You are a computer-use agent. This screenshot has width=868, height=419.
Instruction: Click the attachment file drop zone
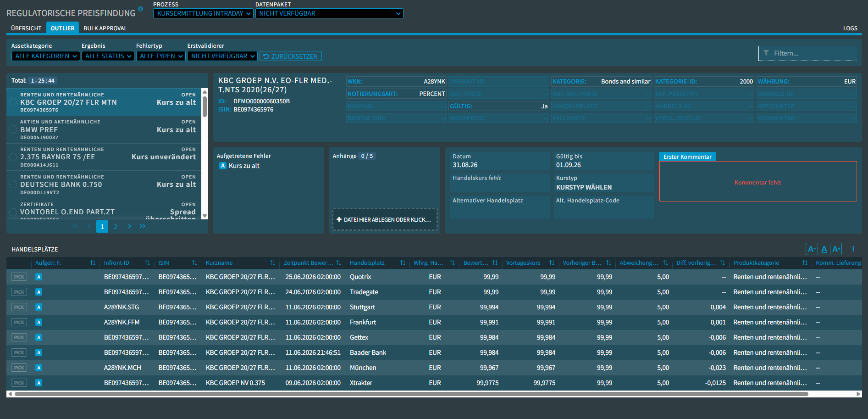(384, 219)
